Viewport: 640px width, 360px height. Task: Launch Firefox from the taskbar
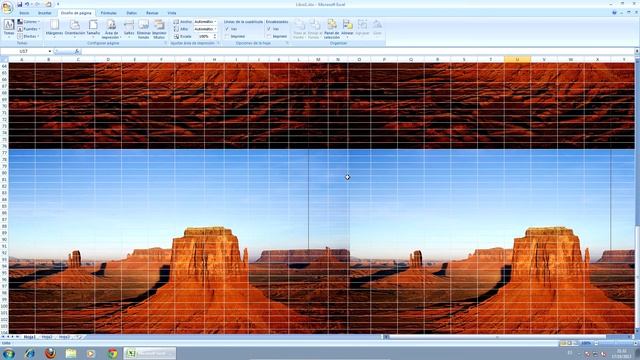click(x=50, y=353)
